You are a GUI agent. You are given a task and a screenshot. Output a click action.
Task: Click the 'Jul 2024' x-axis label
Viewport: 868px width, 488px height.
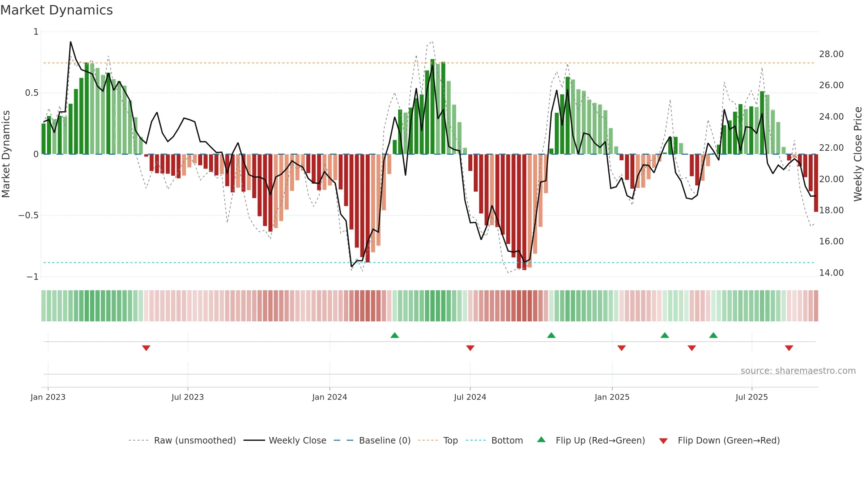(470, 397)
